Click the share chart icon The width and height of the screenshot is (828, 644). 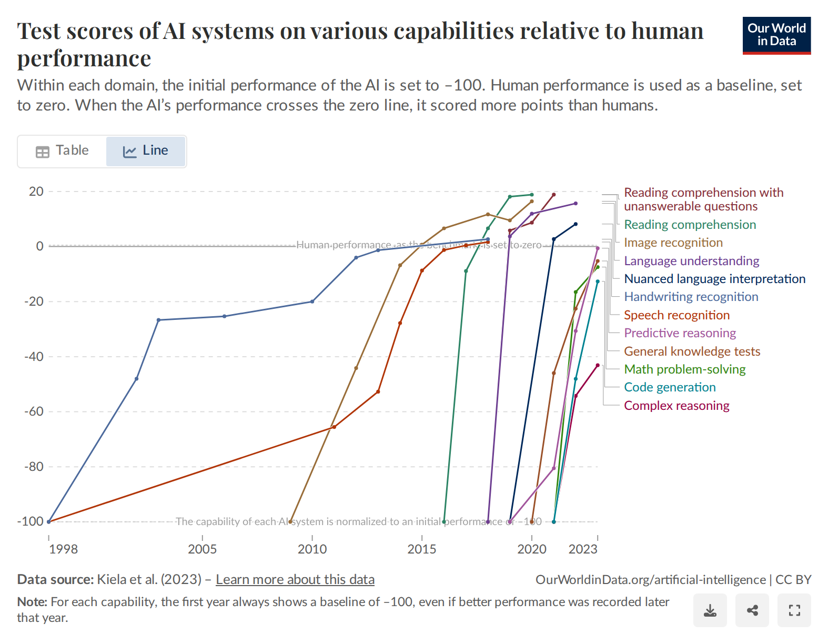pyautogui.click(x=752, y=610)
